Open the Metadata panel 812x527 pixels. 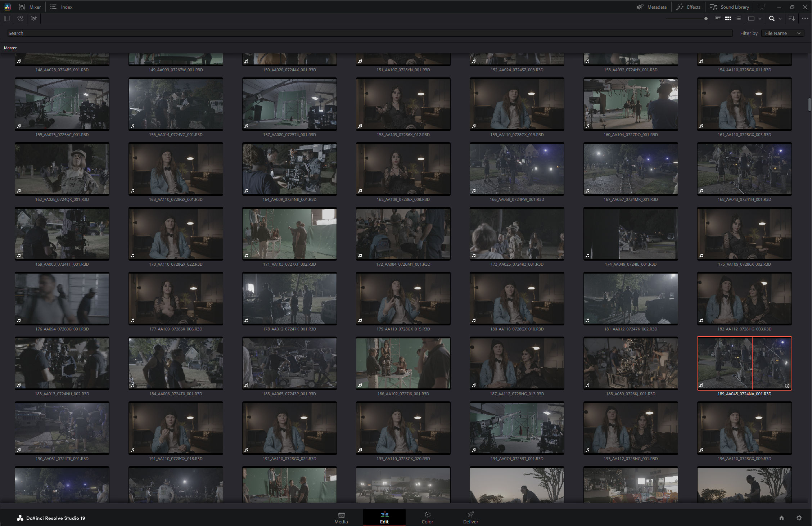point(651,7)
